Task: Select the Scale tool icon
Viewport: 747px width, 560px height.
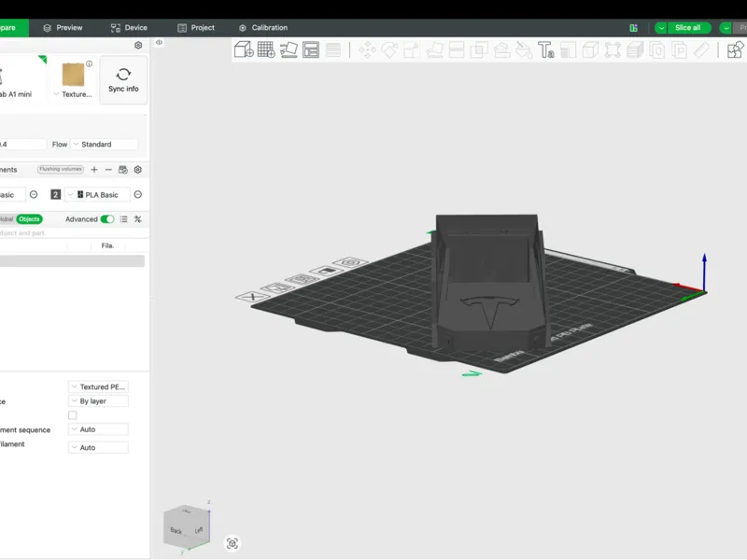Action: click(x=412, y=49)
